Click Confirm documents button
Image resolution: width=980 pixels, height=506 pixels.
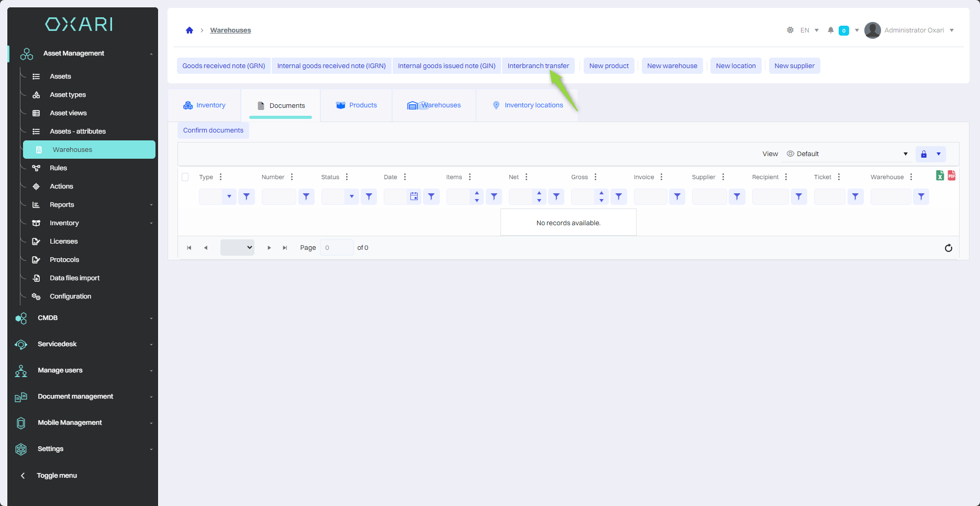213,130
